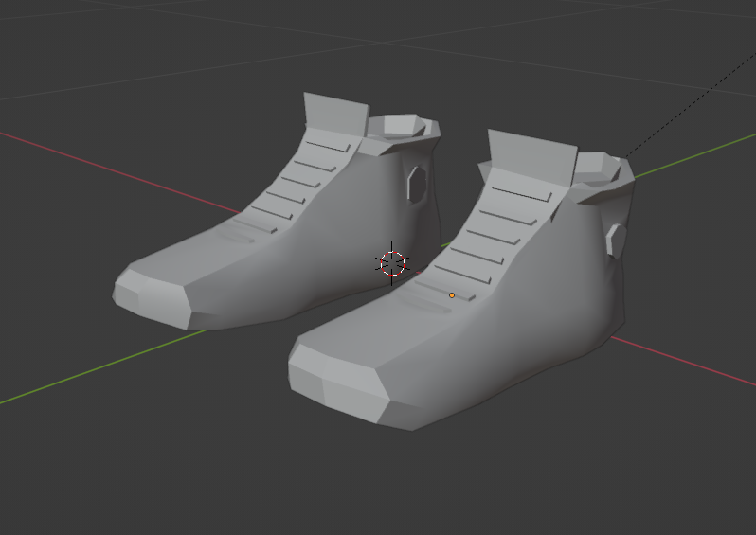This screenshot has width=756, height=535.
Task: Click the hexagonal ankle stud on left shoe
Action: pos(417,185)
